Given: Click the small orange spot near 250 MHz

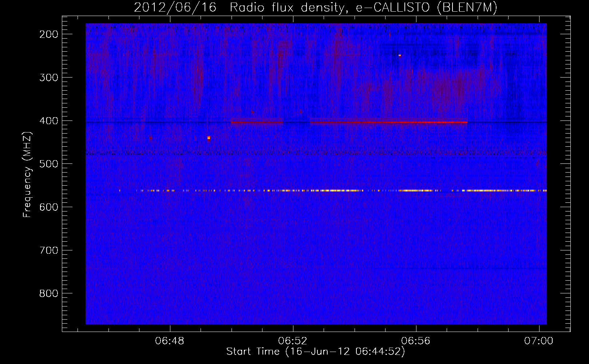Looking at the screenshot, I should point(400,55).
